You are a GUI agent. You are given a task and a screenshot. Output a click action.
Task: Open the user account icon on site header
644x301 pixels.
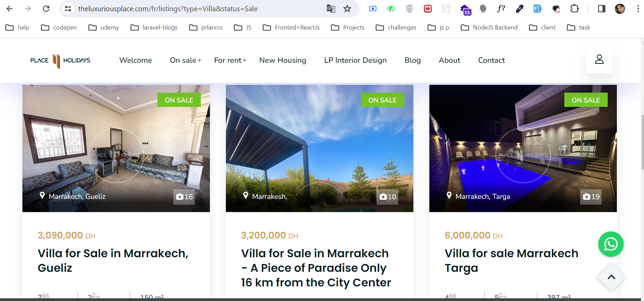[x=599, y=60]
